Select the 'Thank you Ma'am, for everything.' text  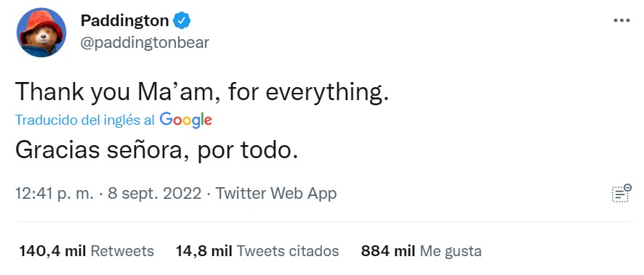pyautogui.click(x=201, y=92)
